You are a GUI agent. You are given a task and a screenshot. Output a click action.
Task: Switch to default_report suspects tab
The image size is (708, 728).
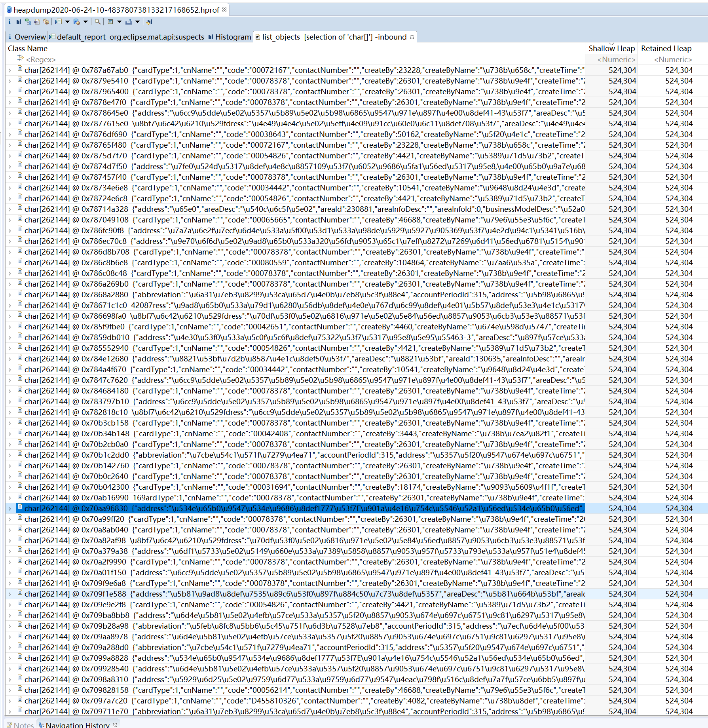[x=127, y=37]
